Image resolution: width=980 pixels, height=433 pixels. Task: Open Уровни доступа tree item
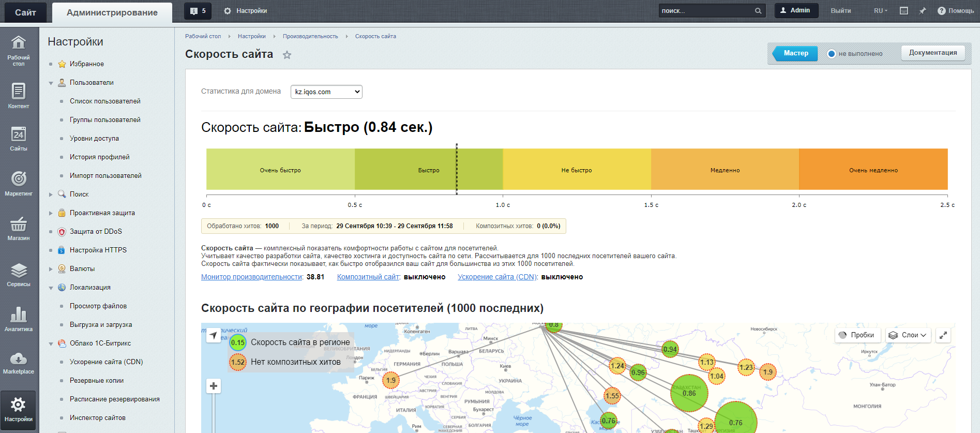click(x=94, y=138)
